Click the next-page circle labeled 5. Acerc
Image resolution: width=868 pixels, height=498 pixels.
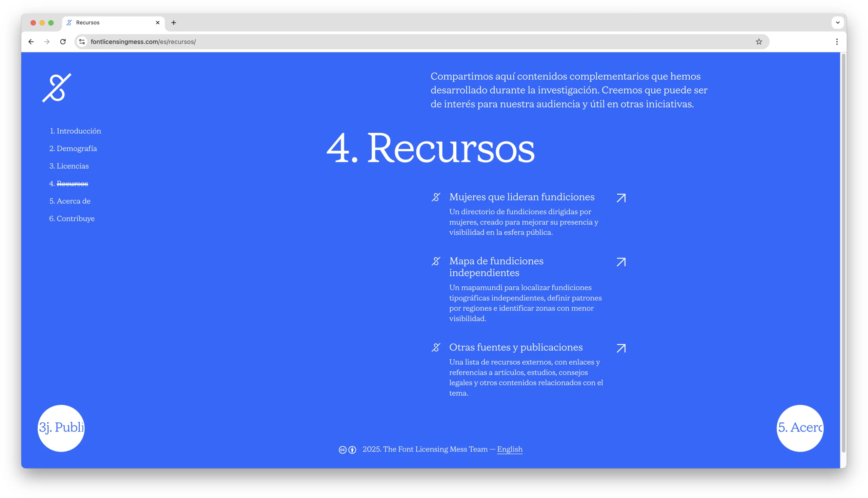(x=800, y=428)
